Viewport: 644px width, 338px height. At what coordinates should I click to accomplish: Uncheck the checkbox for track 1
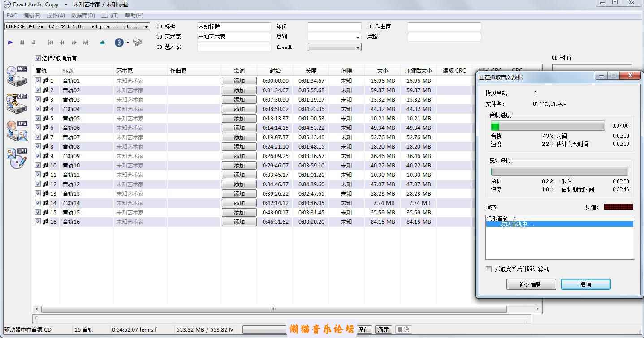[38, 81]
